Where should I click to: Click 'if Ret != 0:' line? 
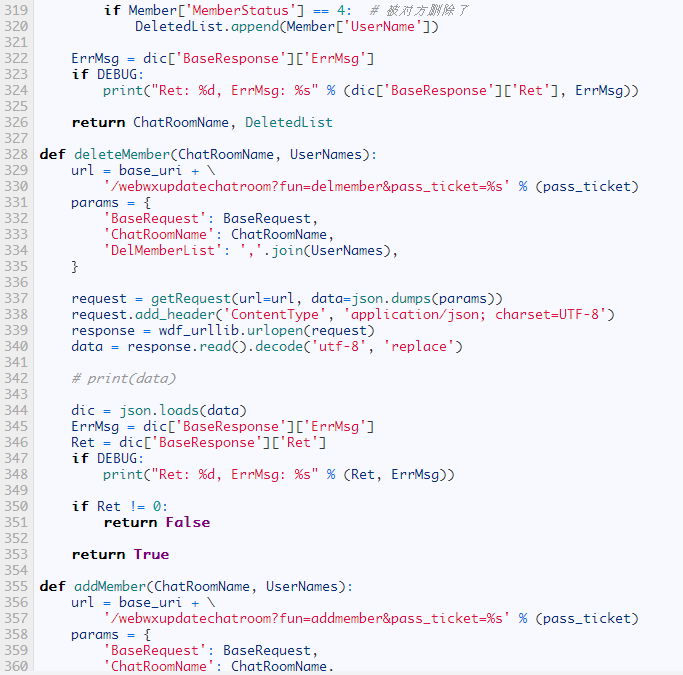pos(119,506)
